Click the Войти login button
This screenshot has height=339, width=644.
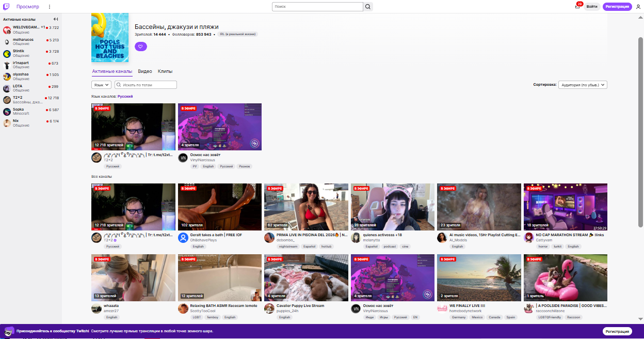[x=592, y=7]
